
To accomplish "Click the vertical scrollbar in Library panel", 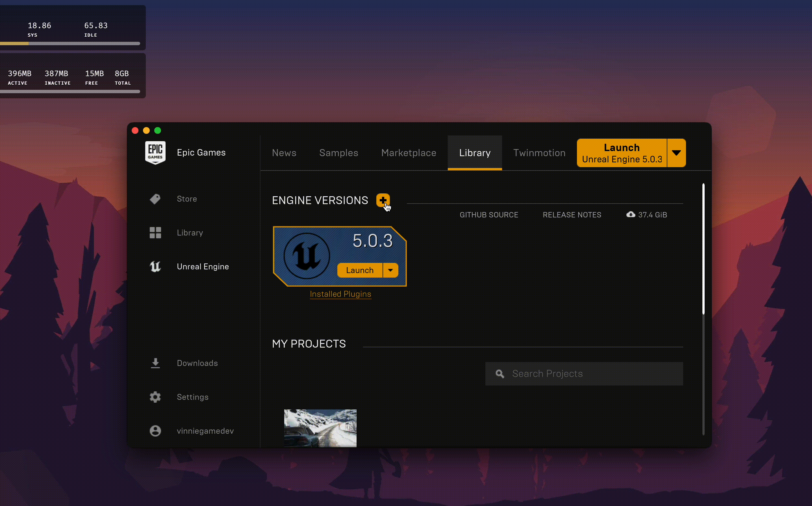I will pos(703,249).
